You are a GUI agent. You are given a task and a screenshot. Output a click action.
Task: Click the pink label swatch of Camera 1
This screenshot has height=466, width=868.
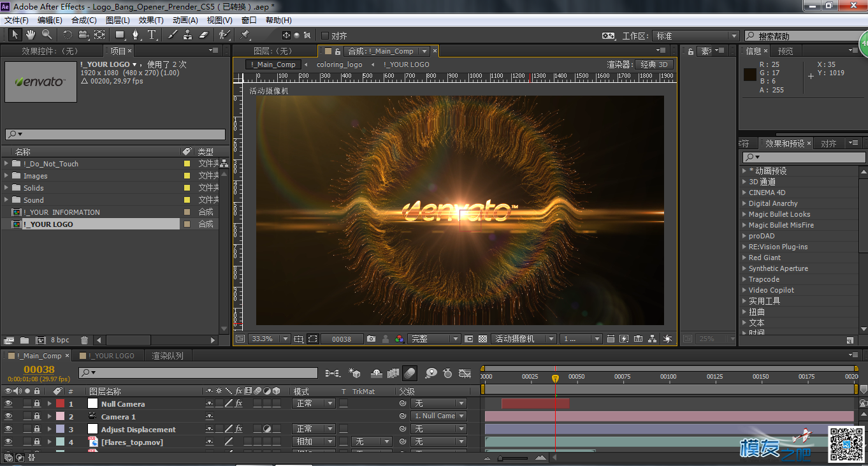60,416
